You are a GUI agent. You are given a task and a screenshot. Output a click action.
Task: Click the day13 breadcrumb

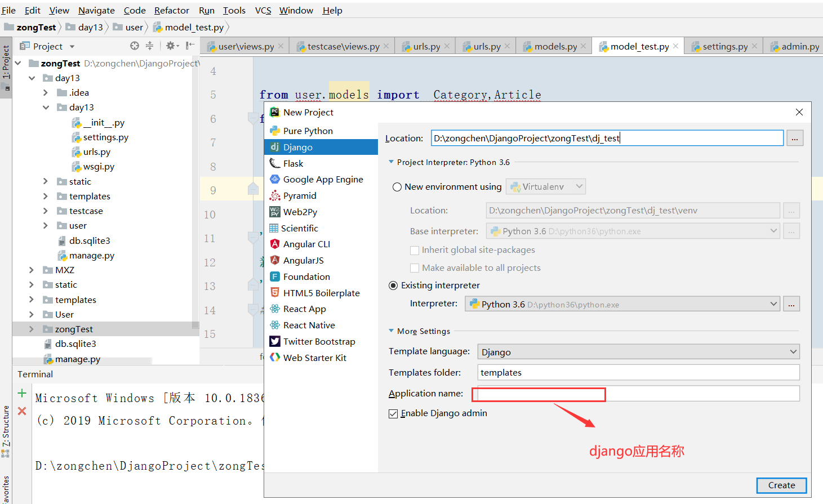85,27
